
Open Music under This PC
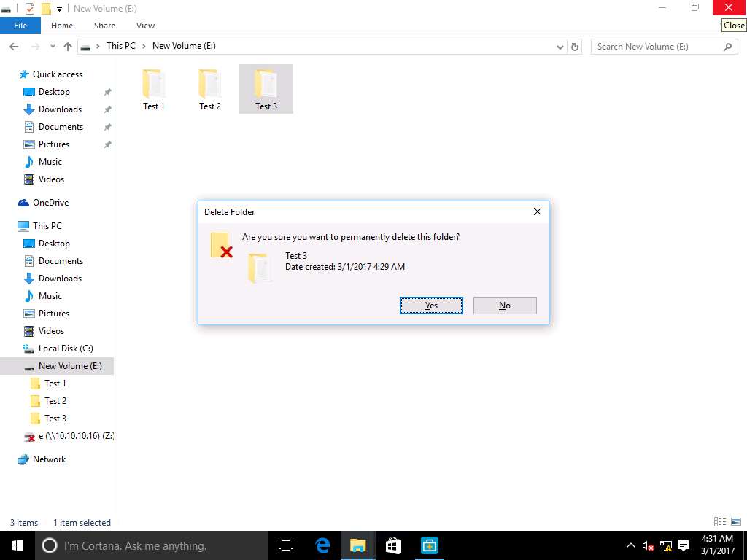click(50, 296)
